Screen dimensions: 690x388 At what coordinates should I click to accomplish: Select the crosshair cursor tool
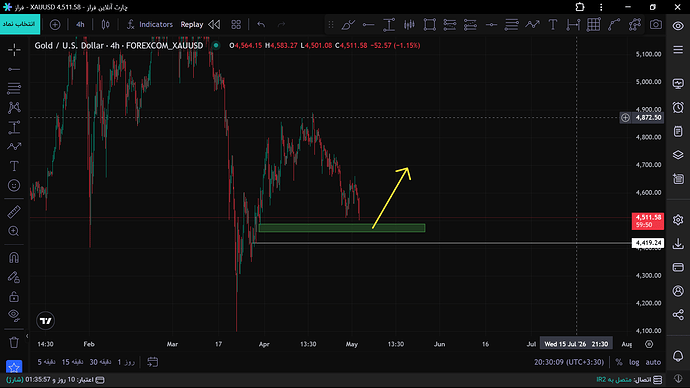[x=14, y=50]
